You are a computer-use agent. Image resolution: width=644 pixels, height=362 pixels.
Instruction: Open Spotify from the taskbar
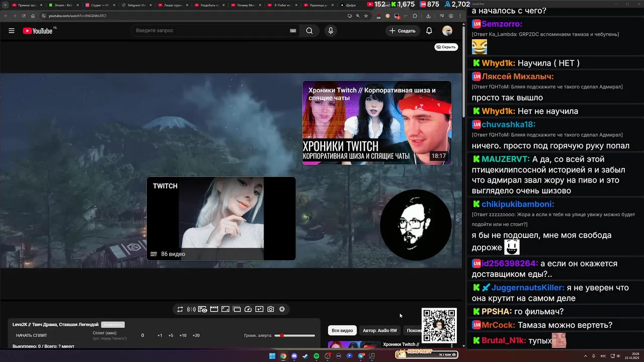[316, 356]
